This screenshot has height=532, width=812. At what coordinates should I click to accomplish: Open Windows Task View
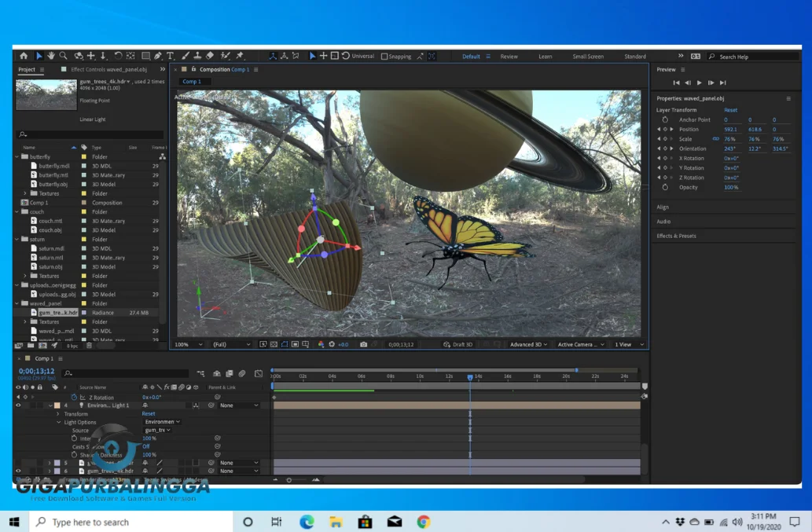click(276, 522)
